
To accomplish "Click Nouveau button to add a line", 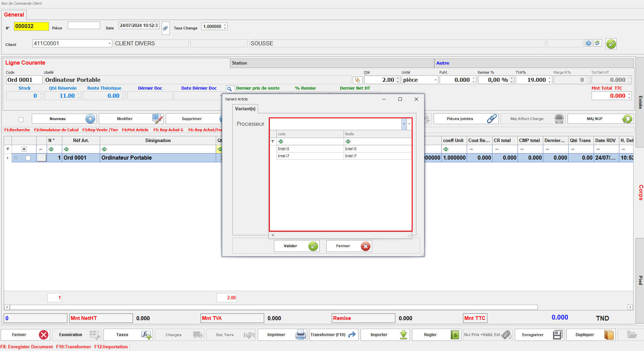I will pyautogui.click(x=64, y=119).
